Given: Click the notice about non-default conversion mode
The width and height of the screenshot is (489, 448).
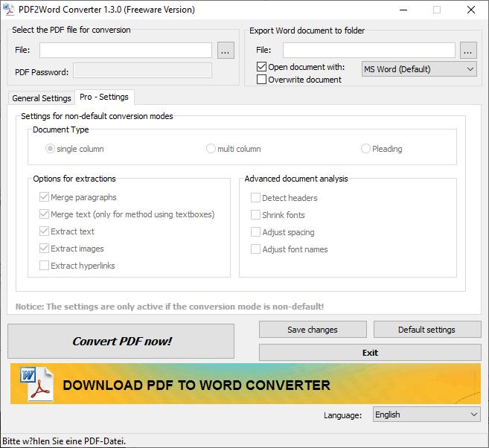Looking at the screenshot, I should click(170, 307).
